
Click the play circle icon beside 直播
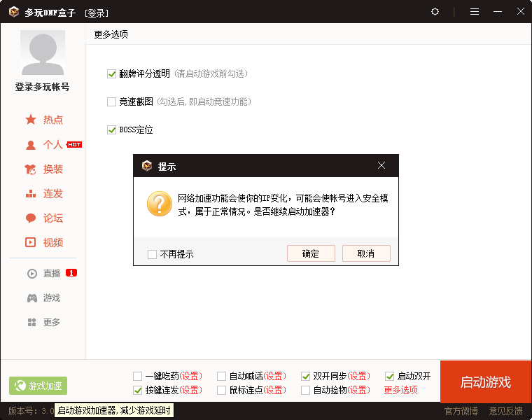pos(32,274)
